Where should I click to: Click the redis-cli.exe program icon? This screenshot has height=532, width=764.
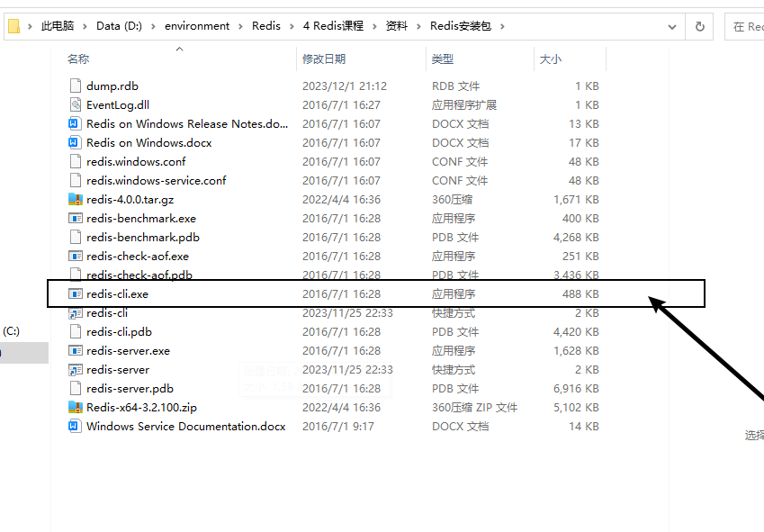coord(76,293)
